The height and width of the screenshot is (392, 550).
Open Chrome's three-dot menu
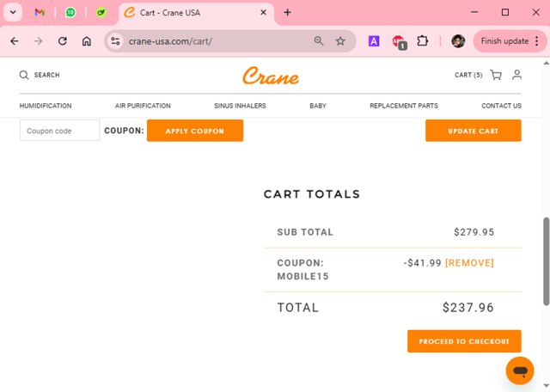click(537, 41)
